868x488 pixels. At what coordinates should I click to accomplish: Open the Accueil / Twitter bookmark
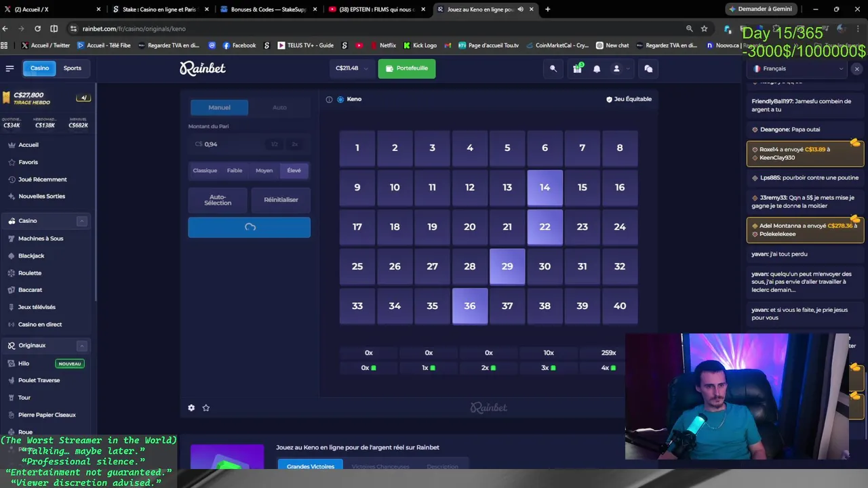45,45
